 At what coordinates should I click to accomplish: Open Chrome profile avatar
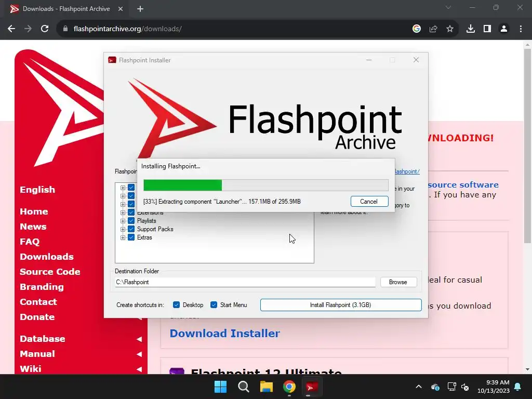coord(504,29)
